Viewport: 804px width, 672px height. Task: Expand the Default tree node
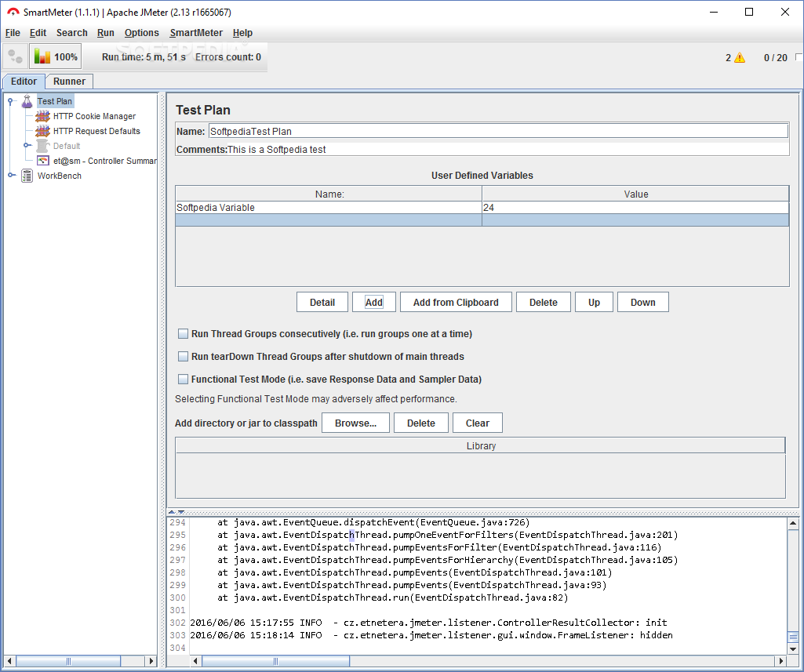point(27,146)
